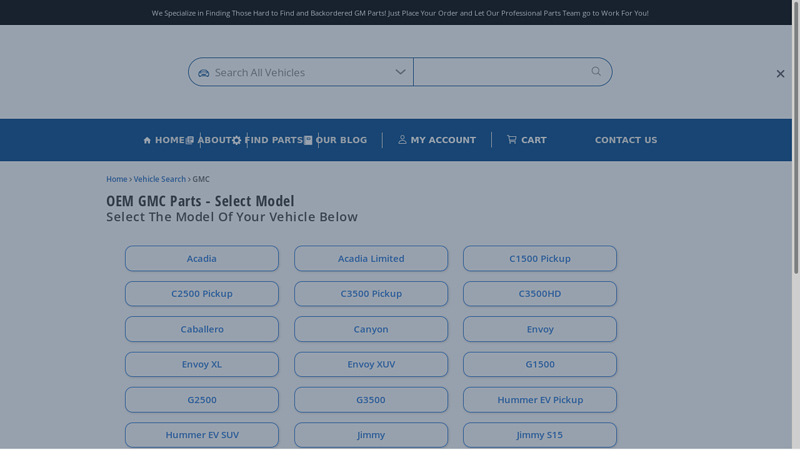800x450 pixels.
Task: Click the shopping cart icon
Action: (512, 140)
